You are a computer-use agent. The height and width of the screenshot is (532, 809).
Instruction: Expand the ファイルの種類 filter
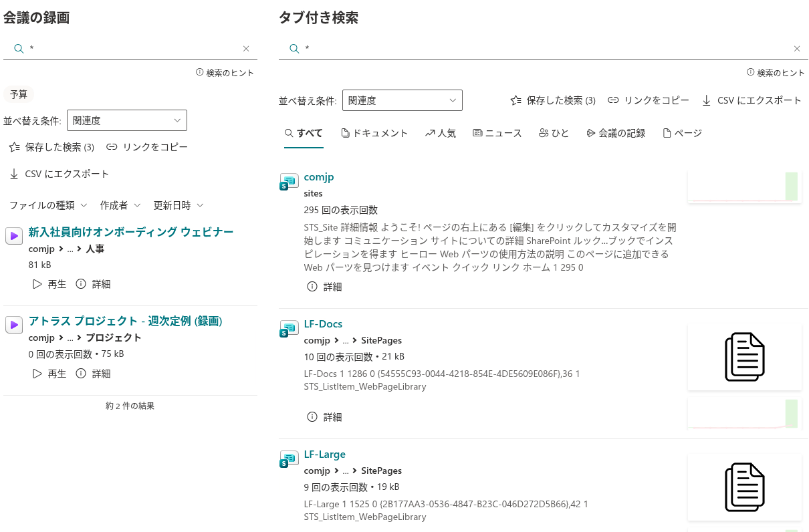(48, 205)
